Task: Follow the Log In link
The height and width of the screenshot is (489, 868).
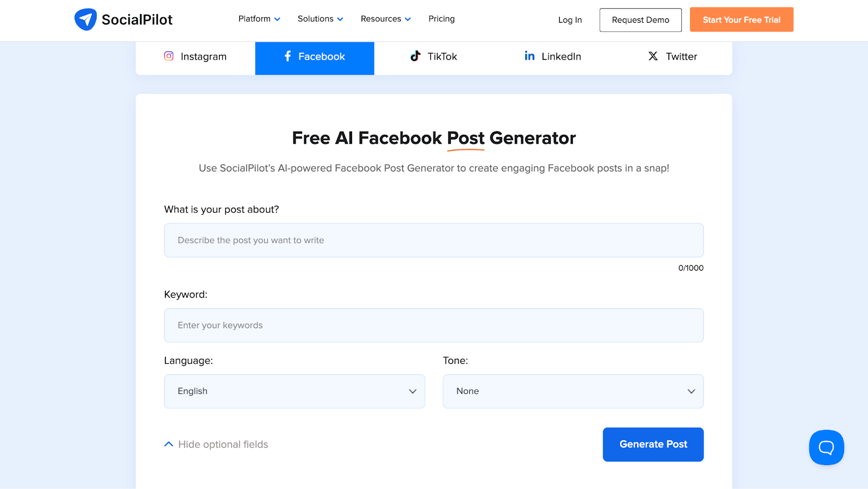Action: (x=570, y=20)
